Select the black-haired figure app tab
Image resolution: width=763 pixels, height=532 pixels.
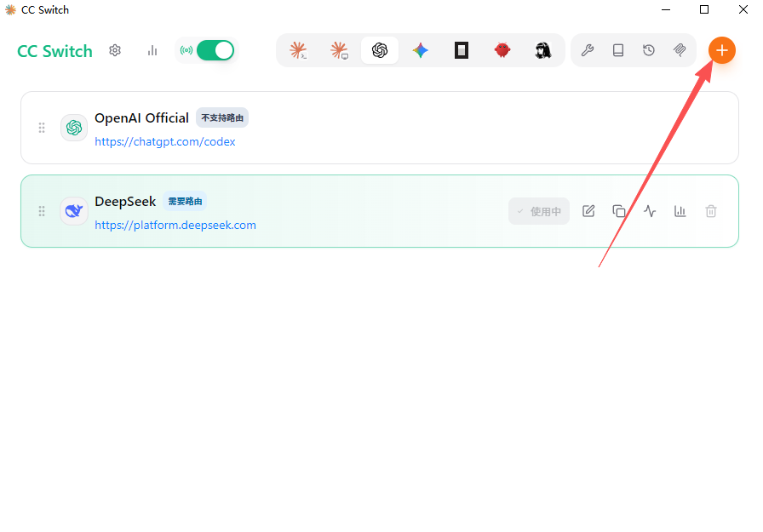click(543, 50)
